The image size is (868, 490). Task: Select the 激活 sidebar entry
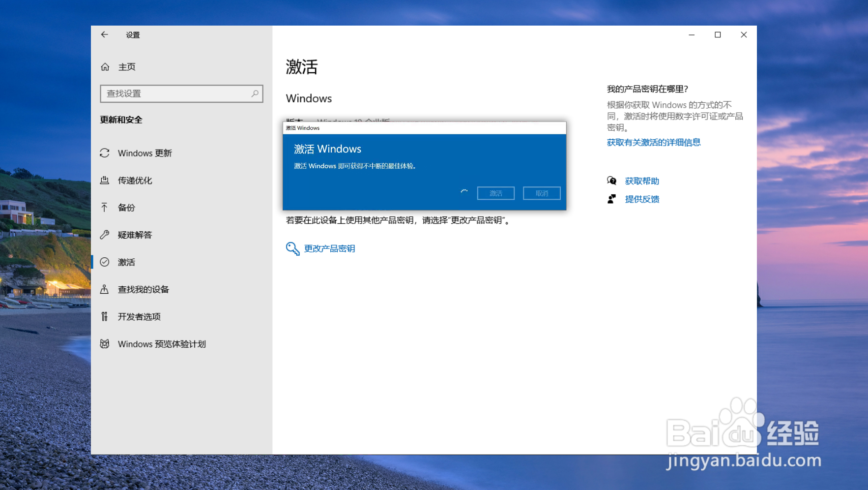(x=126, y=262)
